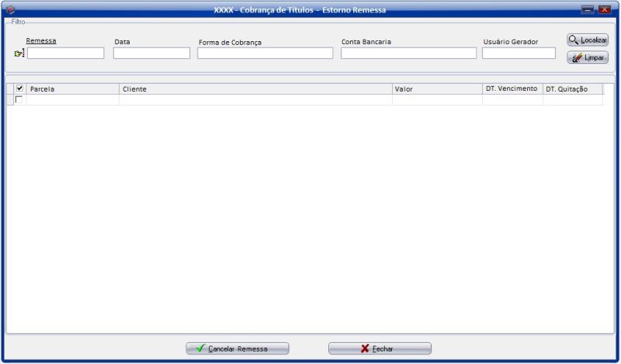621x364 pixels.
Task: Toggle the select-all checkbox in grid header
Action: pos(19,88)
